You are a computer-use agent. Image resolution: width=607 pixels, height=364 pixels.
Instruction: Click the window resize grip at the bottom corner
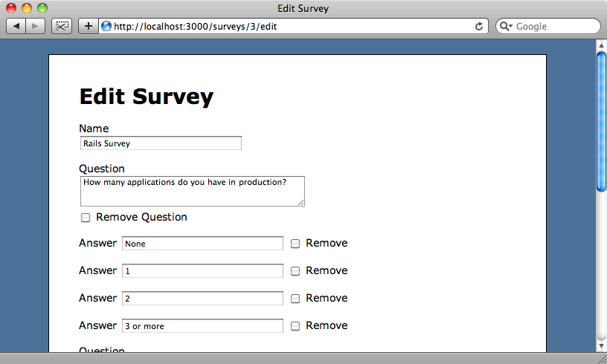click(x=601, y=359)
